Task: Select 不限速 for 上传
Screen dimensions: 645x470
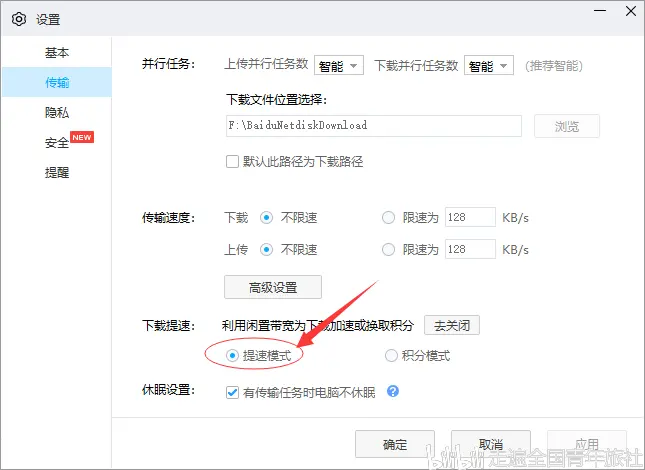Action: click(266, 249)
